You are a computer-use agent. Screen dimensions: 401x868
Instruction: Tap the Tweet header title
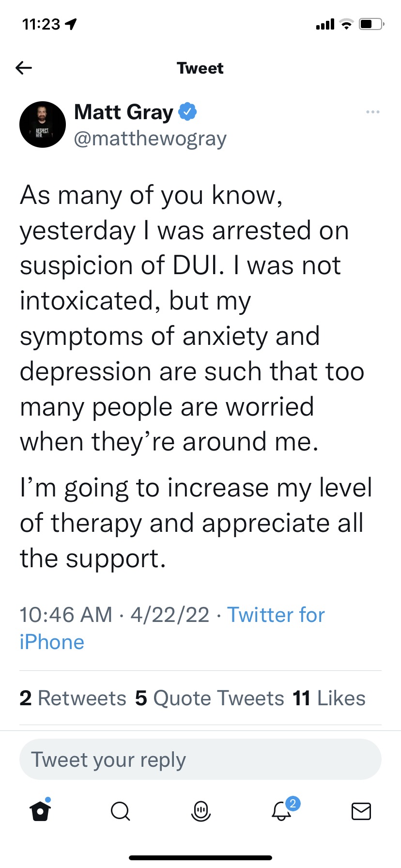pos(200,68)
